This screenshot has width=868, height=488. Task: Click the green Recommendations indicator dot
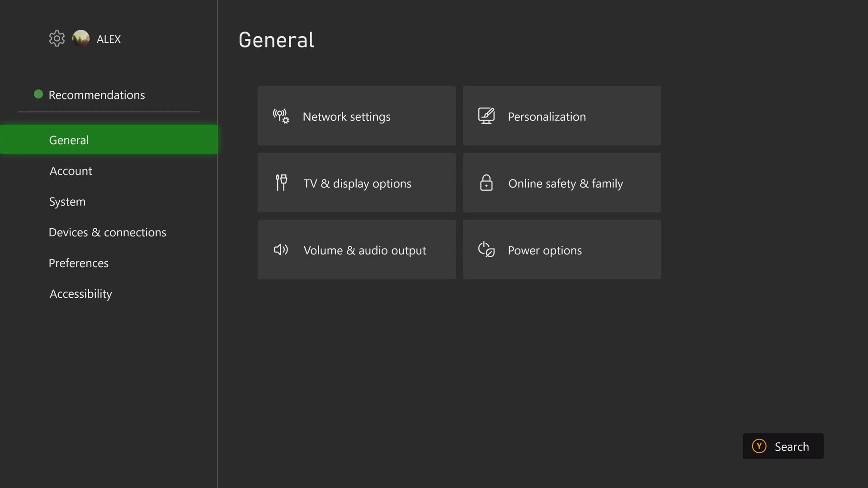38,94
